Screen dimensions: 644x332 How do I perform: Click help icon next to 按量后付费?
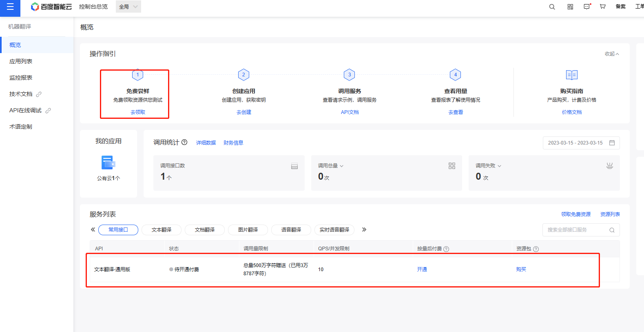[446, 249]
